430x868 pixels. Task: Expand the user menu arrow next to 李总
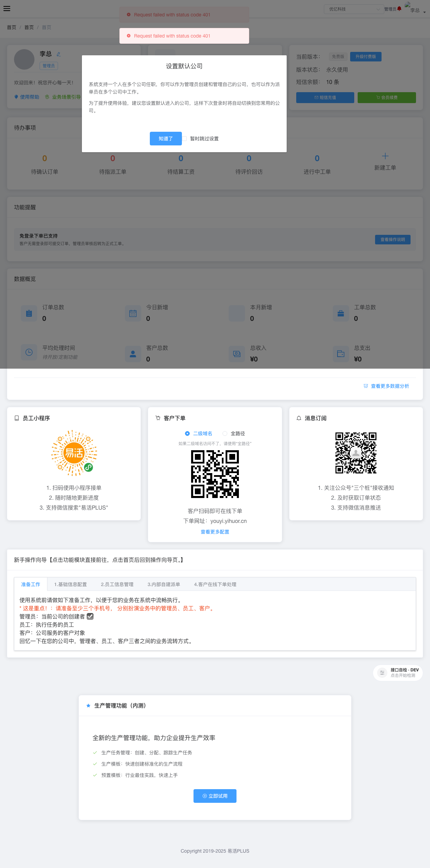(424, 12)
